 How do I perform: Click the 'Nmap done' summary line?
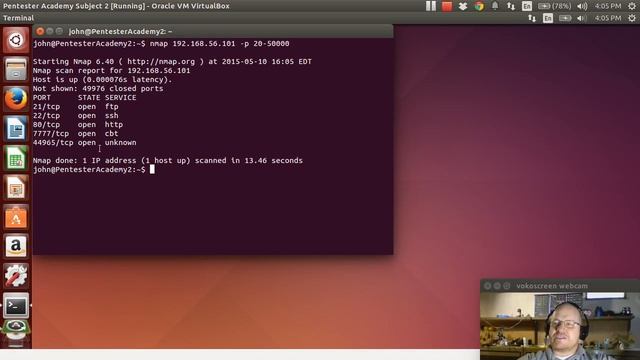tap(168, 160)
